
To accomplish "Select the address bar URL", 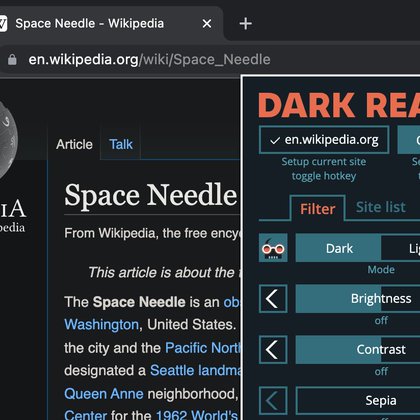I will (149, 60).
